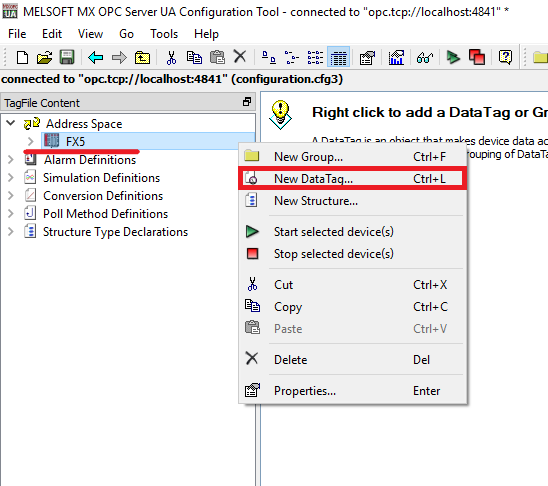Expand Poll Method Definitions node
The image size is (548, 486).
coord(11,213)
